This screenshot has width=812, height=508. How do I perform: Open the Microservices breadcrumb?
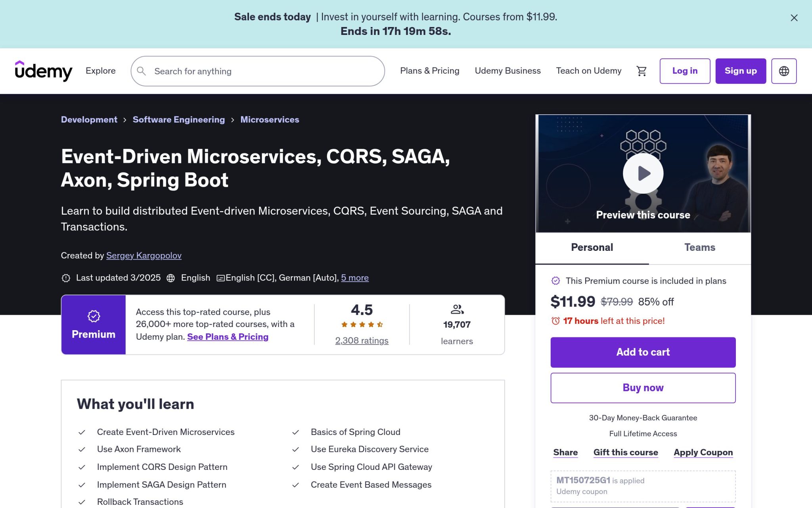(x=270, y=119)
